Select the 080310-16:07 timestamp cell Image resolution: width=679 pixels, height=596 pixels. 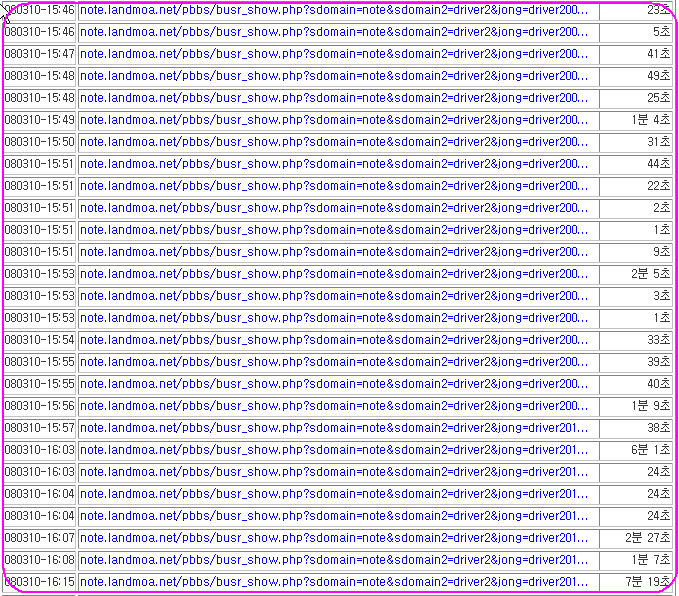[x=39, y=538]
